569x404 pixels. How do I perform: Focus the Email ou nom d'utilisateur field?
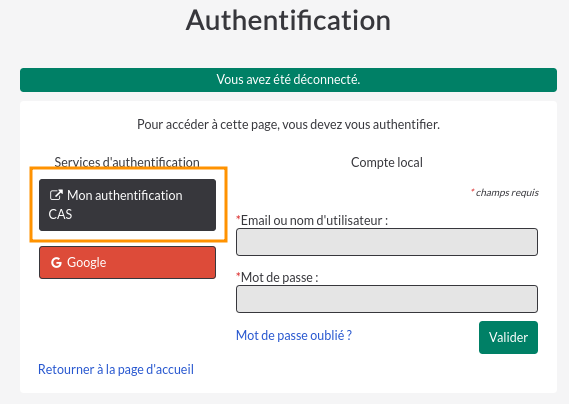pos(387,242)
